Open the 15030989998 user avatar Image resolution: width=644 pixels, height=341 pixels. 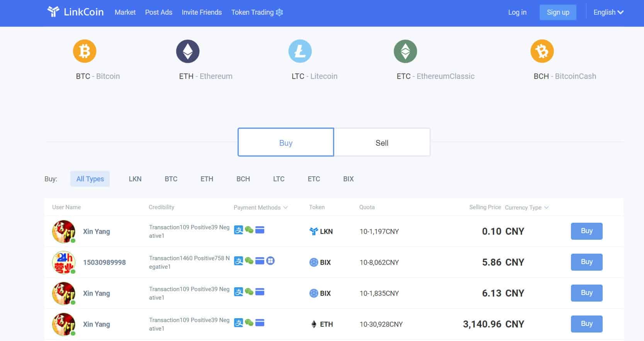tap(64, 263)
